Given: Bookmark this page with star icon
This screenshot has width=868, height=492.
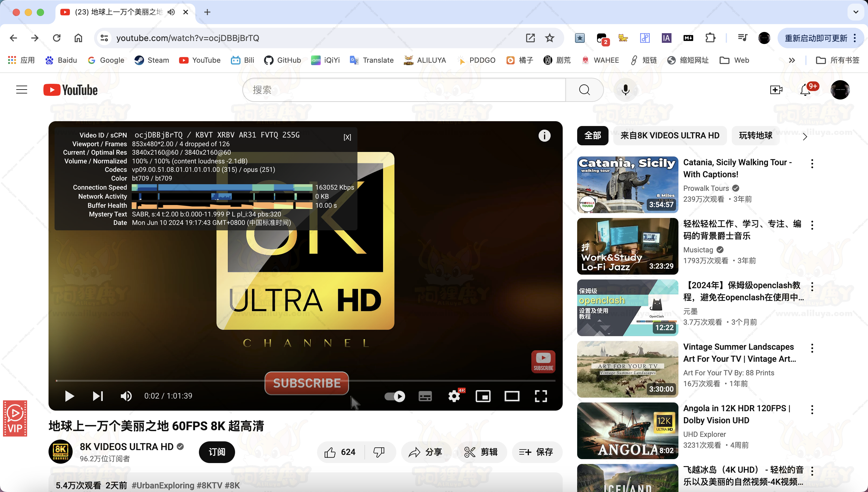Looking at the screenshot, I should [549, 38].
